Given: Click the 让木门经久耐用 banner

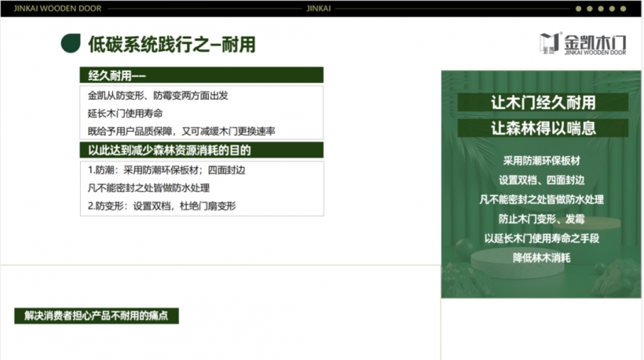Looking at the screenshot, I should 542,103.
